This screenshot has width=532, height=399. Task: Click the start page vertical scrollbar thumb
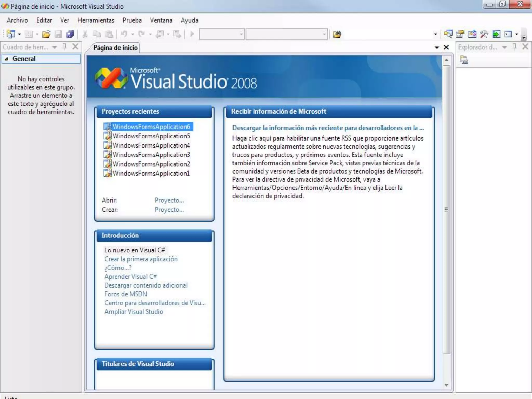point(446,209)
